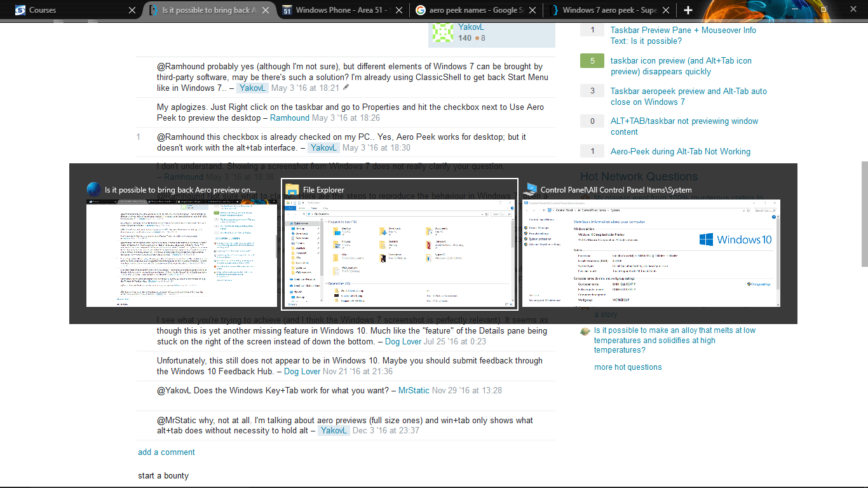
Task: Open Dog Lover's profile from the Nov 21 '16 comment
Action: [x=302, y=371]
